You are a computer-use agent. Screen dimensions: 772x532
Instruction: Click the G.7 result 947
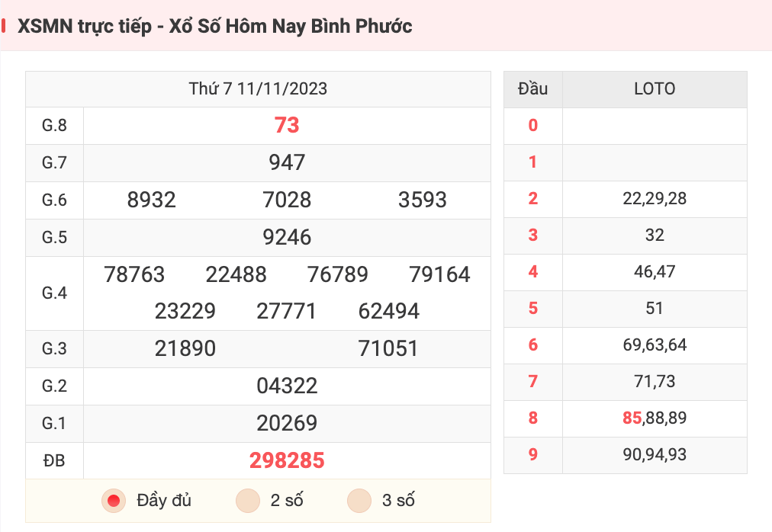tap(287, 162)
